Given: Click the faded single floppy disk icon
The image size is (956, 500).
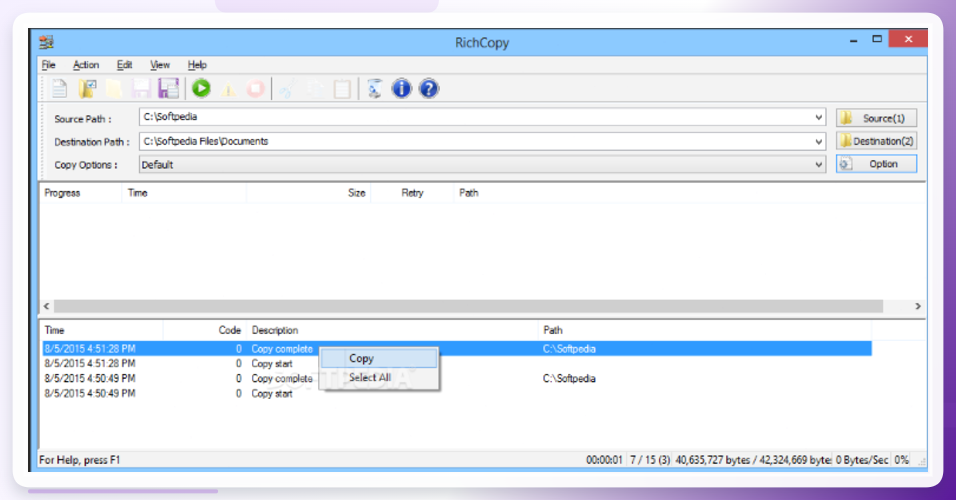Looking at the screenshot, I should [x=141, y=89].
